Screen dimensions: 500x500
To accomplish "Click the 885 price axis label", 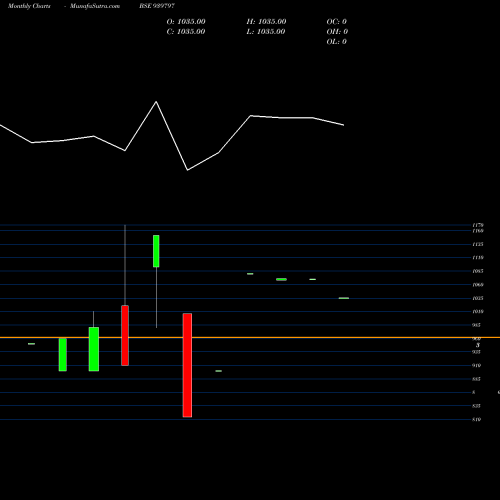I will point(476,379).
